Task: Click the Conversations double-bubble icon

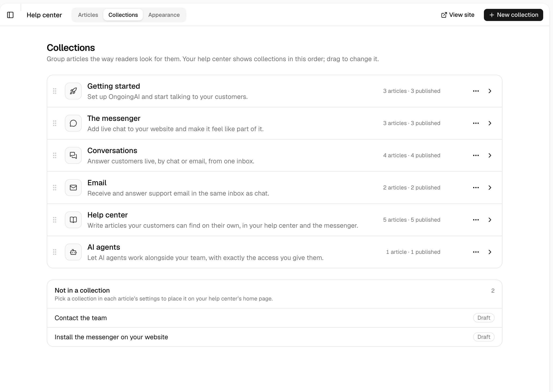Action: coord(73,155)
